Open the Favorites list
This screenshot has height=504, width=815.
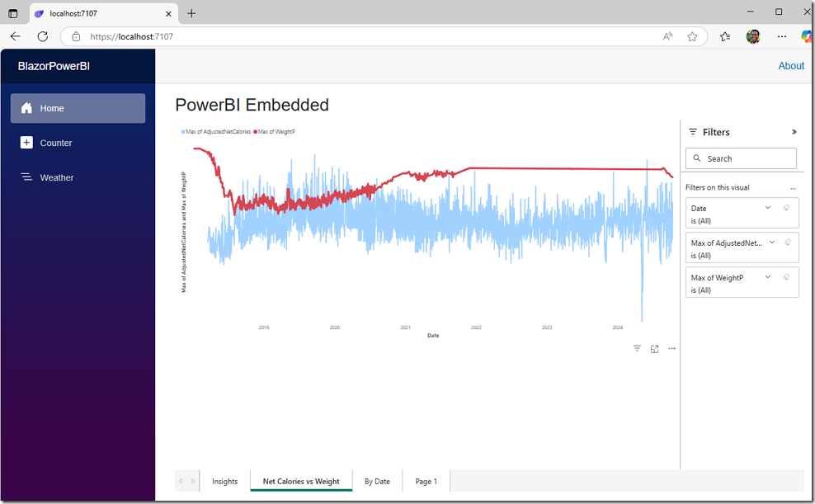tap(725, 36)
